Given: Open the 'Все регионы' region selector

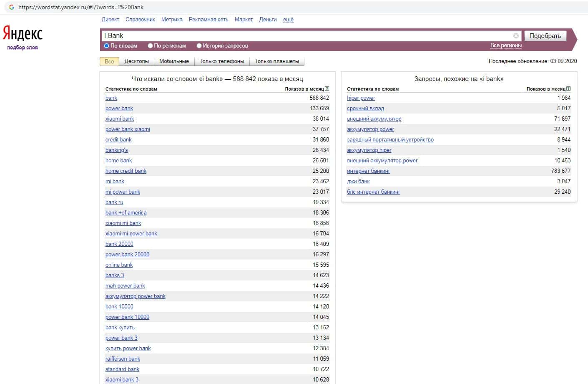Looking at the screenshot, I should [x=505, y=45].
